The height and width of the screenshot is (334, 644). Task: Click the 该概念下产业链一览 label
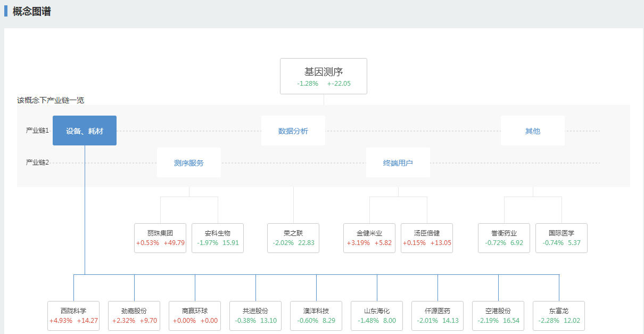coord(51,100)
